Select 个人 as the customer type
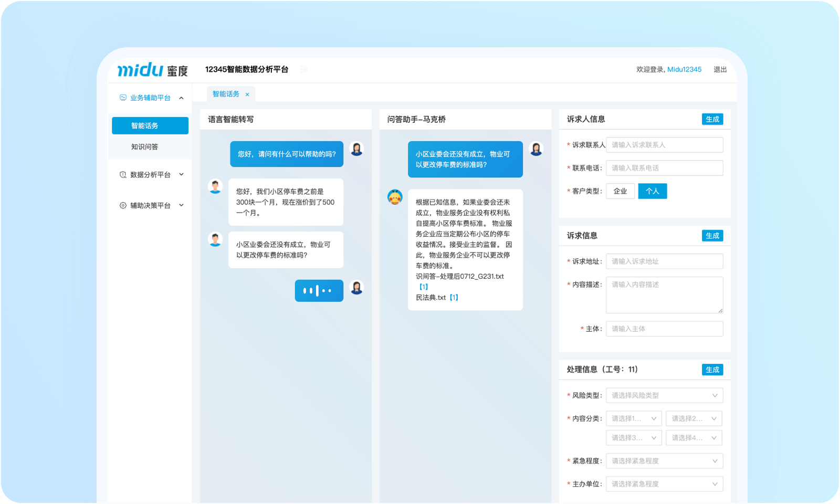Viewport: 840px width, 504px height. (x=652, y=191)
